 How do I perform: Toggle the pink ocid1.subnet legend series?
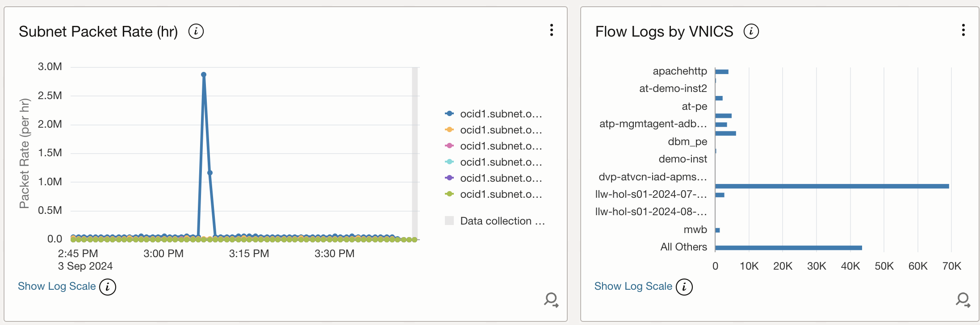coord(501,146)
